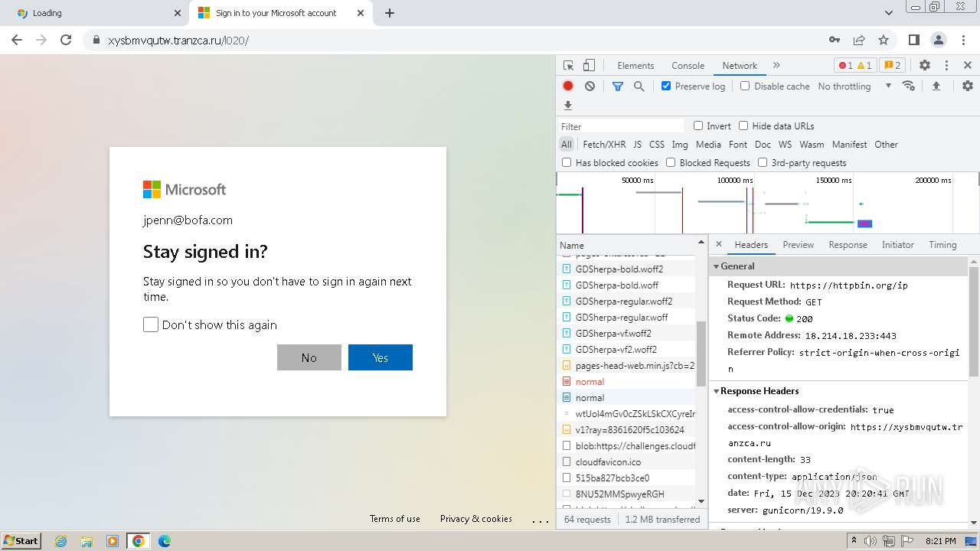Check Don't show this again box
This screenshot has width=980, height=551.
tap(151, 324)
